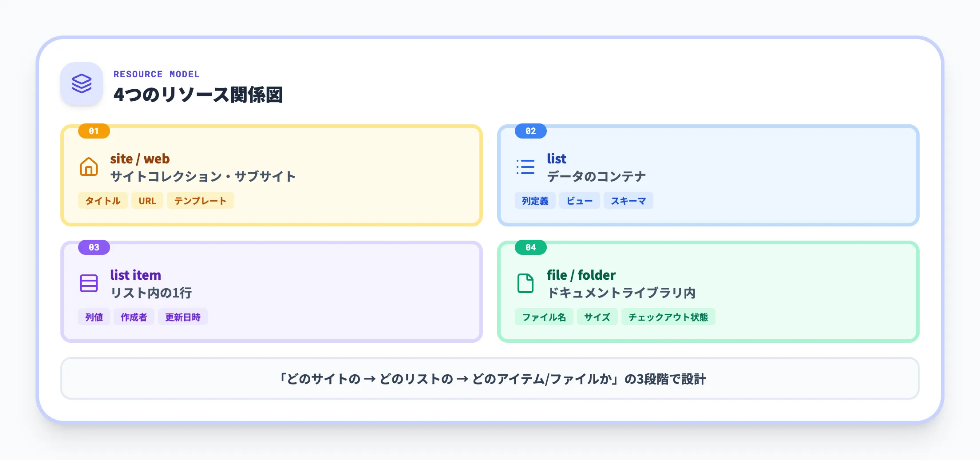The image size is (980, 460).
Task: Select the table icon next to list item
Action: pyautogui.click(x=89, y=283)
